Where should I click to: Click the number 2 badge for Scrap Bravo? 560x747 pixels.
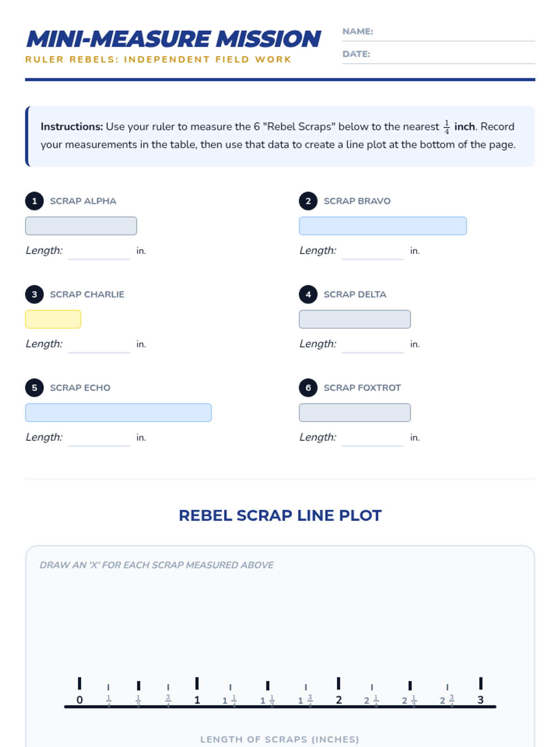coord(308,201)
